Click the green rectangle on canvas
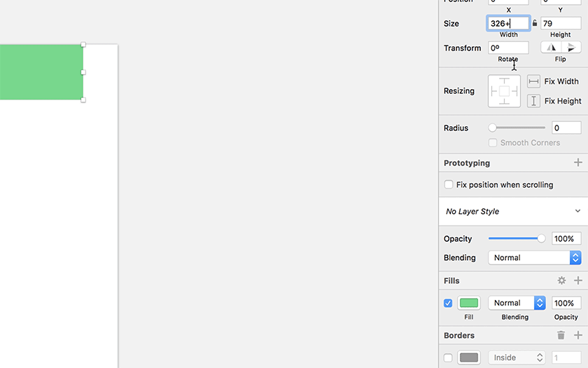The image size is (588, 368). click(41, 72)
